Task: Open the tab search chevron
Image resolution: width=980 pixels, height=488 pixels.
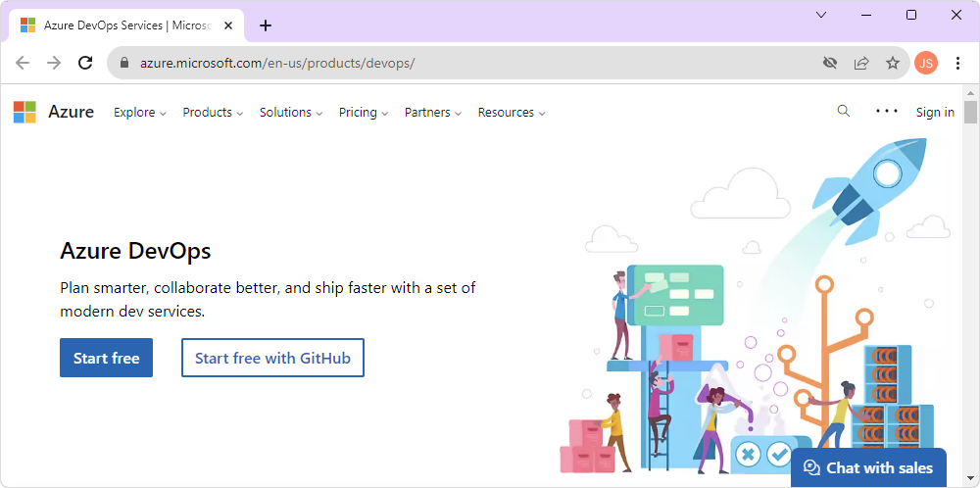Action: coord(821,15)
